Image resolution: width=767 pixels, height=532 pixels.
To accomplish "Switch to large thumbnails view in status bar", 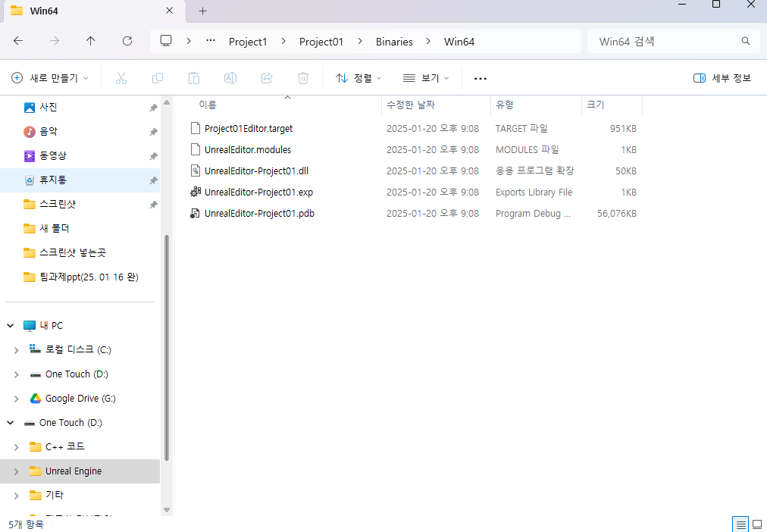I will point(757,524).
